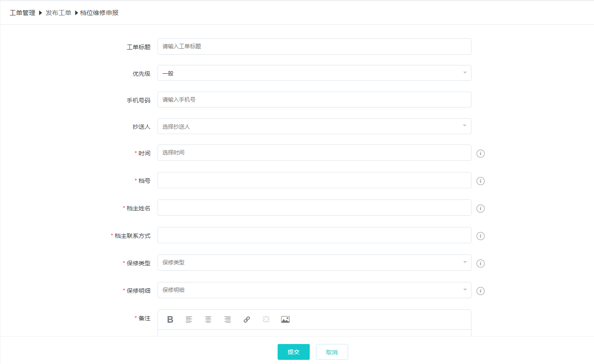Open the 优先级 dropdown showing 一般
594x364 pixels.
[314, 73]
